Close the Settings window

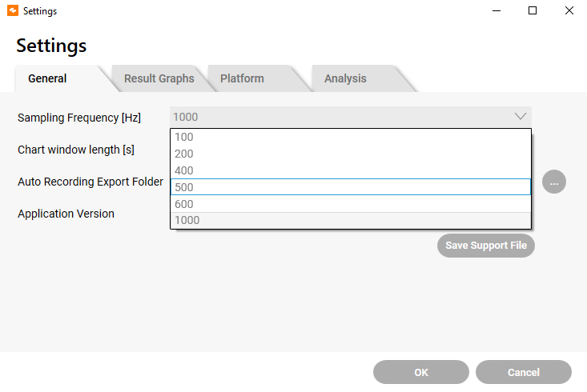569,10
